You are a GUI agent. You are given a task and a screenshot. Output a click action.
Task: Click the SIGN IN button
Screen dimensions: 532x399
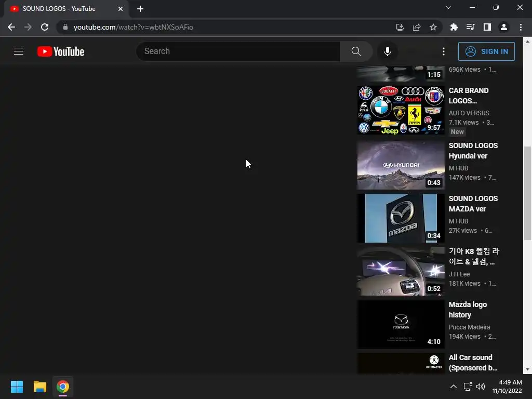486,51
